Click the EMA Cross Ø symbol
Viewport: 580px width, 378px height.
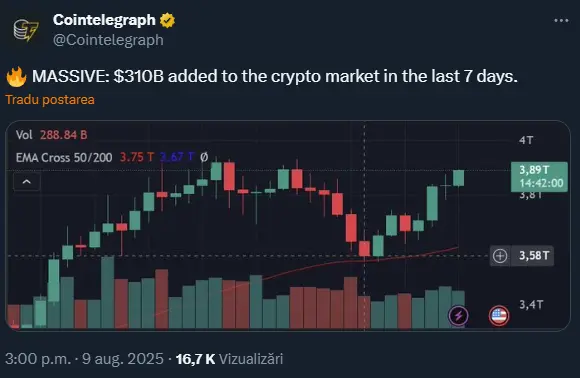(204, 157)
